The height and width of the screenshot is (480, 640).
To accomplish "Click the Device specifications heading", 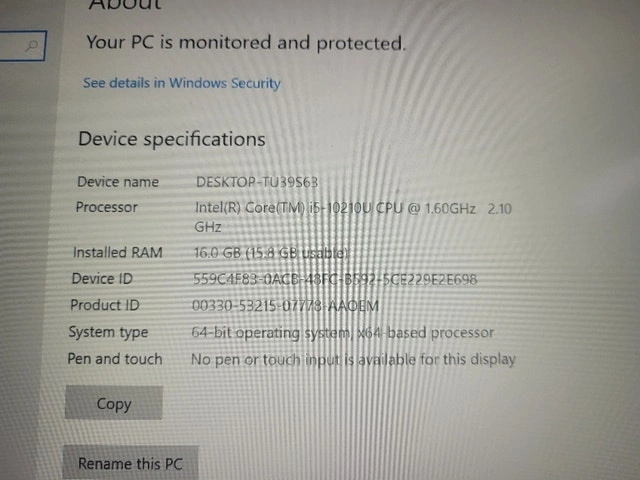I will (172, 139).
